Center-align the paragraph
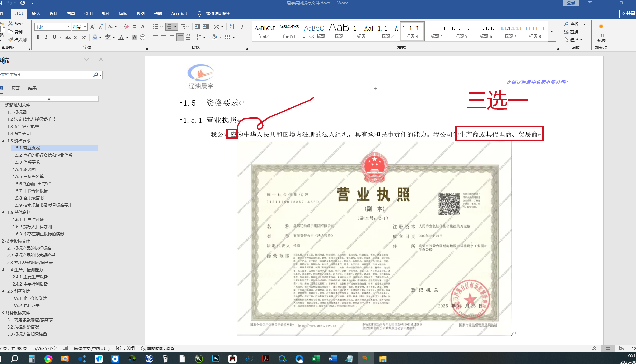636x364 pixels. tap(164, 37)
